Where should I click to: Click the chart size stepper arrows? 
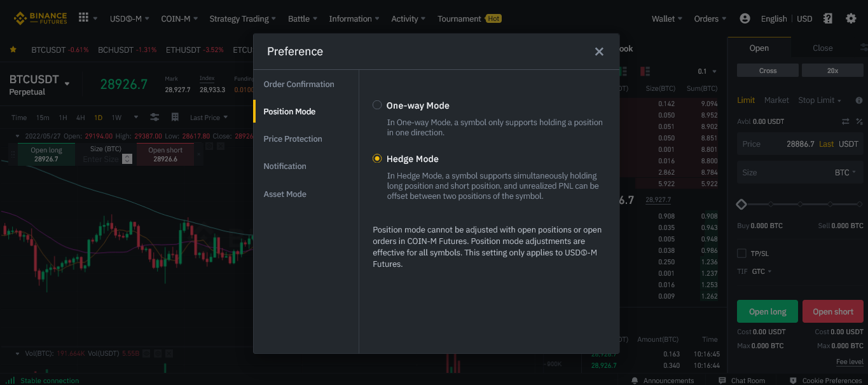(x=127, y=159)
